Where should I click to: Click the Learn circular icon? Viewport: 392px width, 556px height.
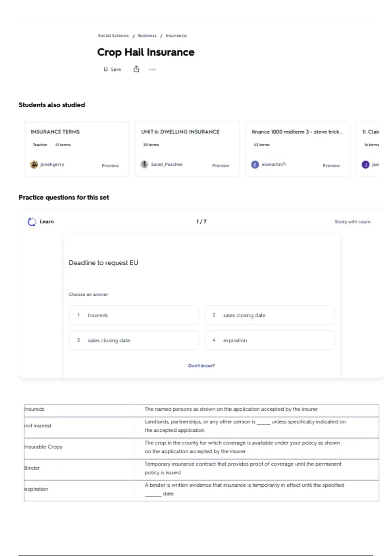(x=32, y=222)
